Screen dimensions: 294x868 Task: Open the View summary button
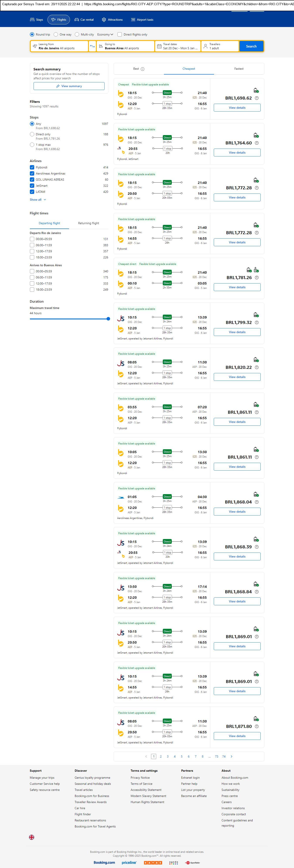69,86
